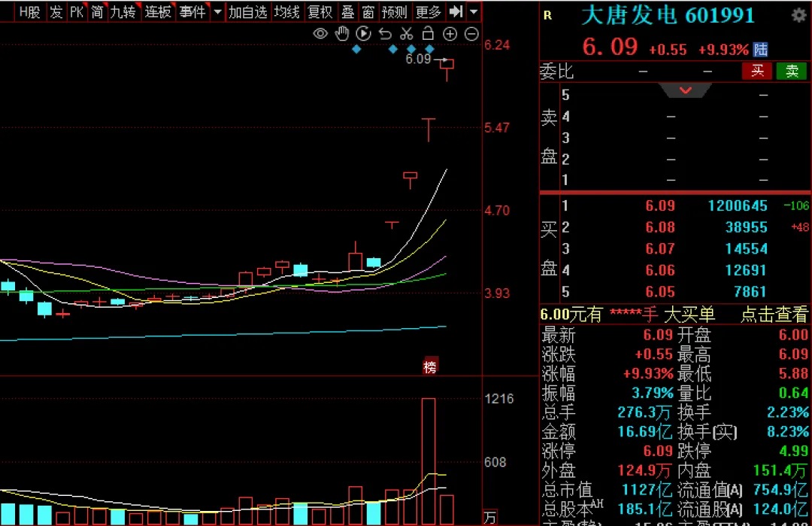
Task: Click the 窗 window item
Action: 368,12
